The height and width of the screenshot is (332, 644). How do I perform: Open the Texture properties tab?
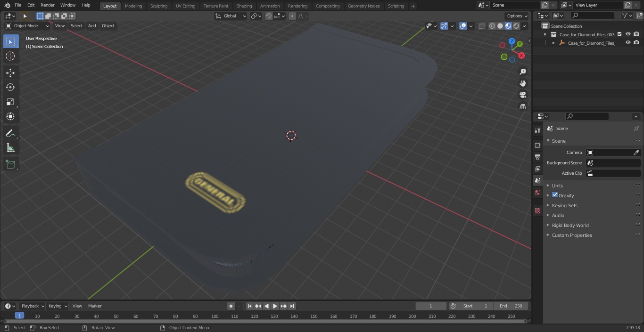tap(537, 211)
